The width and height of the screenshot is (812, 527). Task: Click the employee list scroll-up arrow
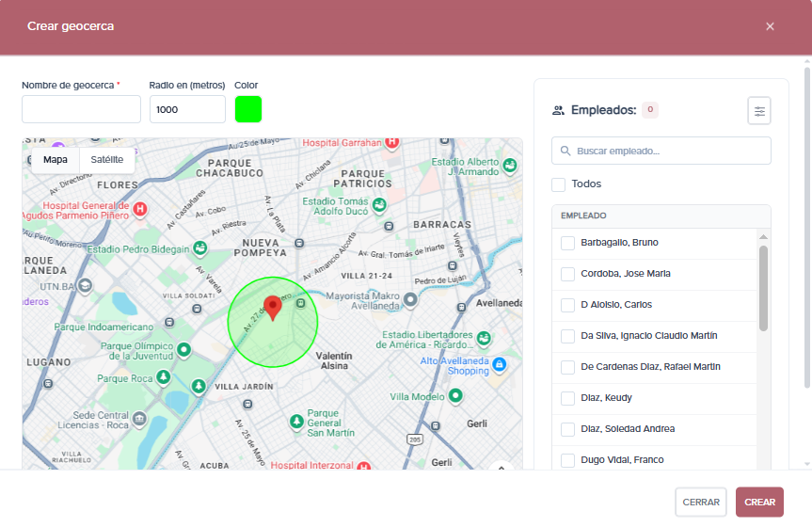[x=763, y=237]
